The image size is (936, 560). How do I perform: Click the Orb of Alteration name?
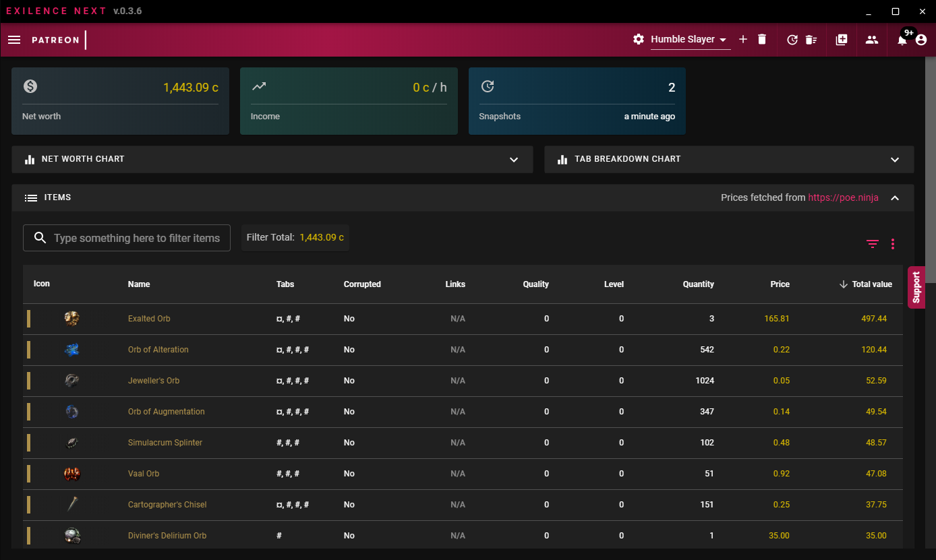tap(158, 350)
